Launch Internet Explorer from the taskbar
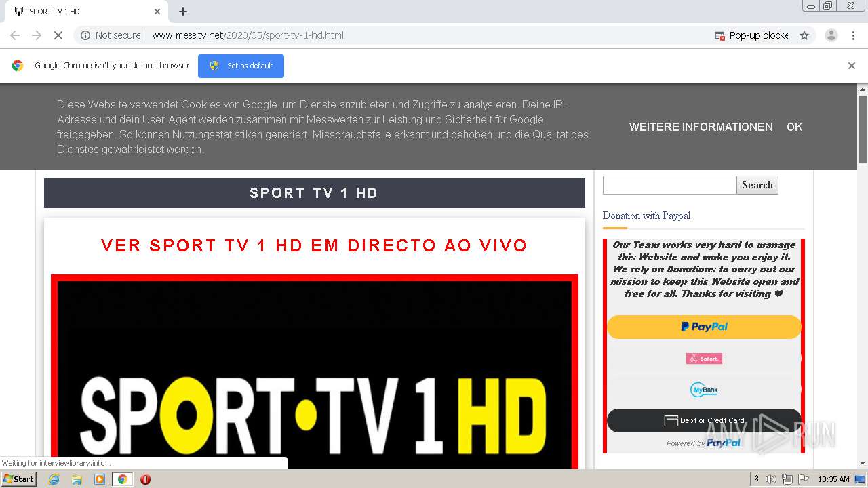The width and height of the screenshot is (868, 488). (x=54, y=479)
